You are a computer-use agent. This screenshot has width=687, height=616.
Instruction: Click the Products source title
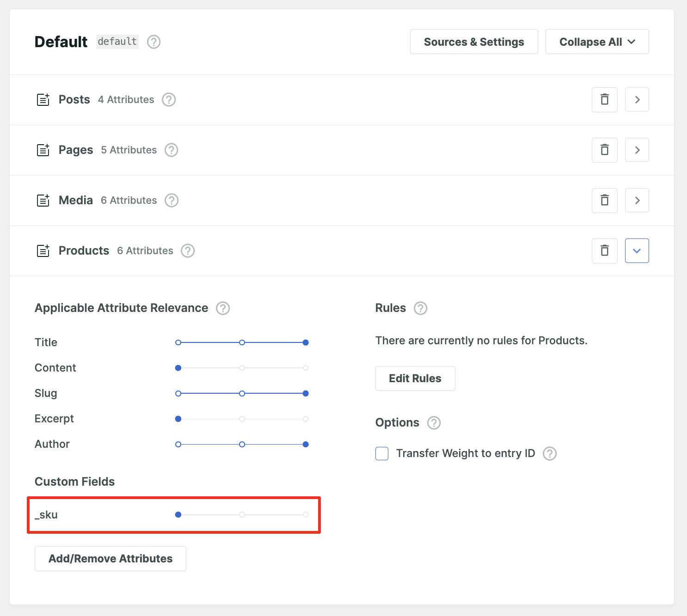pos(84,251)
